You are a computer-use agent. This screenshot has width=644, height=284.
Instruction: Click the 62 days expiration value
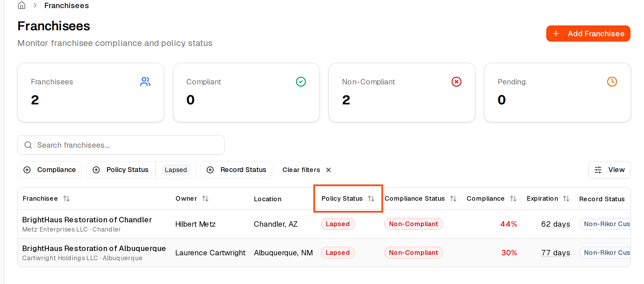tap(555, 224)
